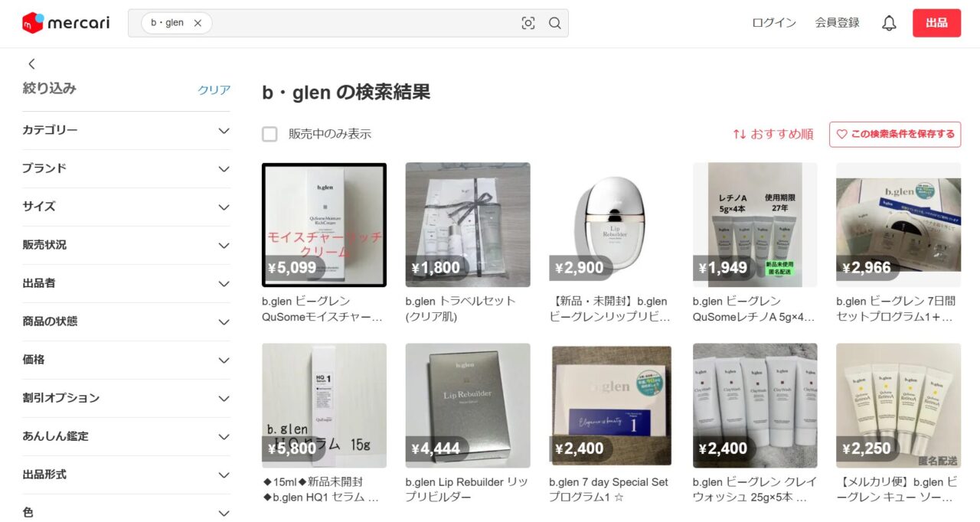Remove the b・glen search tag
Viewport: 980px width, 522px height.
(198, 23)
